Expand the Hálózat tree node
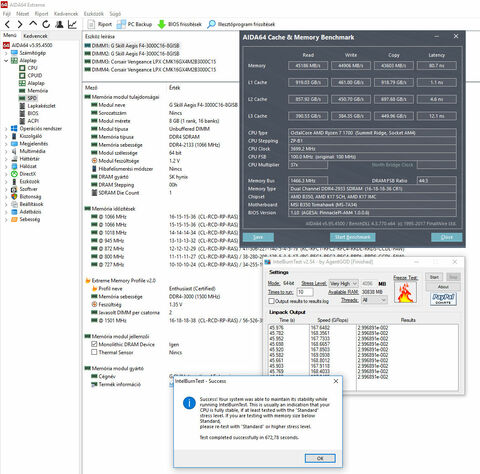This screenshot has width=480, height=474. [x=6, y=166]
